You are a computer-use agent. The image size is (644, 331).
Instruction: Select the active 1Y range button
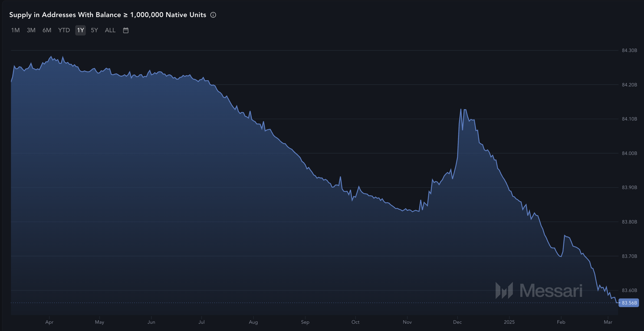click(x=80, y=30)
